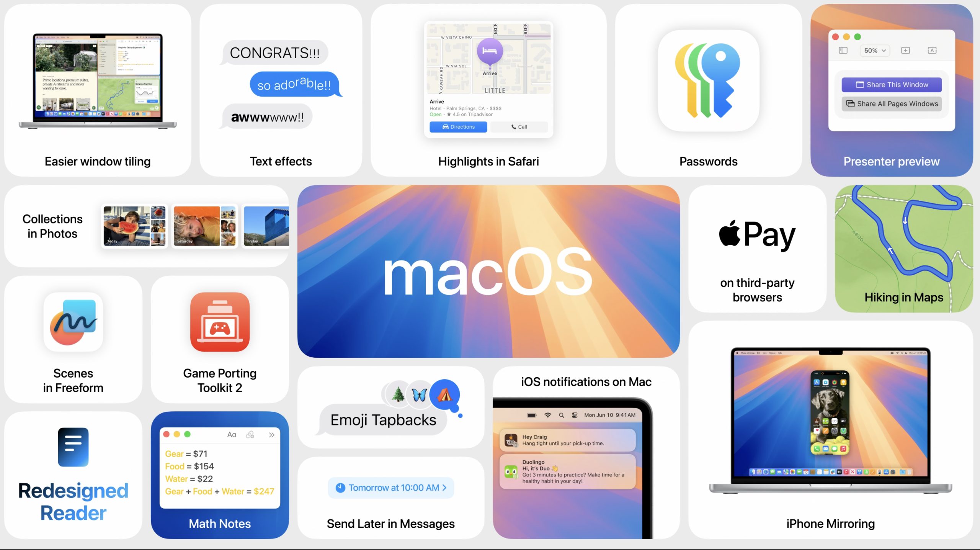This screenshot has width=980, height=550.
Task: Click the Directions button in Safari Highlights
Action: pyautogui.click(x=458, y=126)
